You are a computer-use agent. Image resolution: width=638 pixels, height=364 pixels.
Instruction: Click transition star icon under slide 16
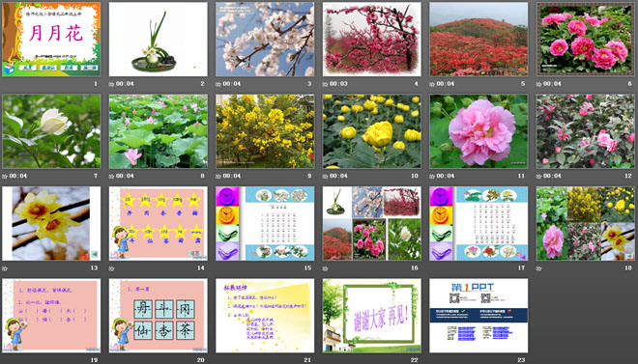point(325,268)
